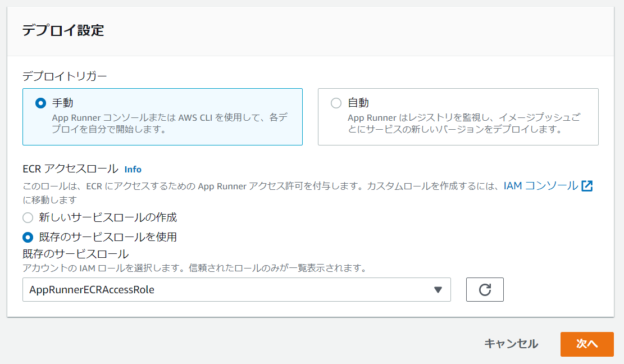Open the IAM コンソール link

point(541,186)
